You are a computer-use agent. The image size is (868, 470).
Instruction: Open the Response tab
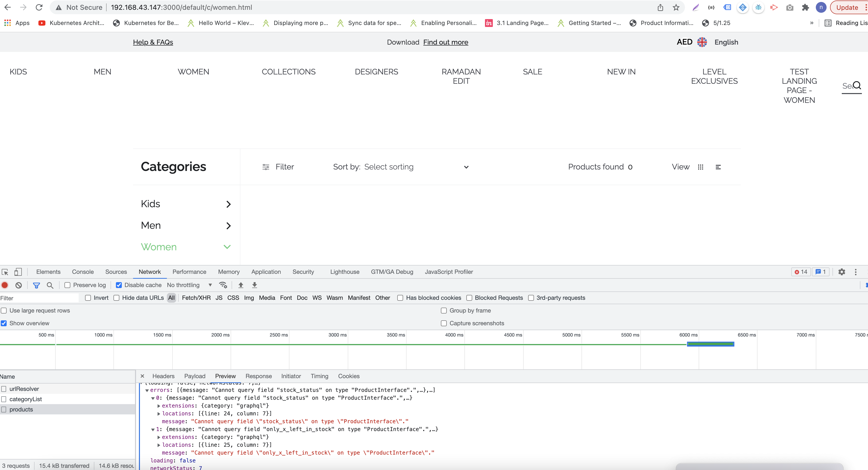259,376
